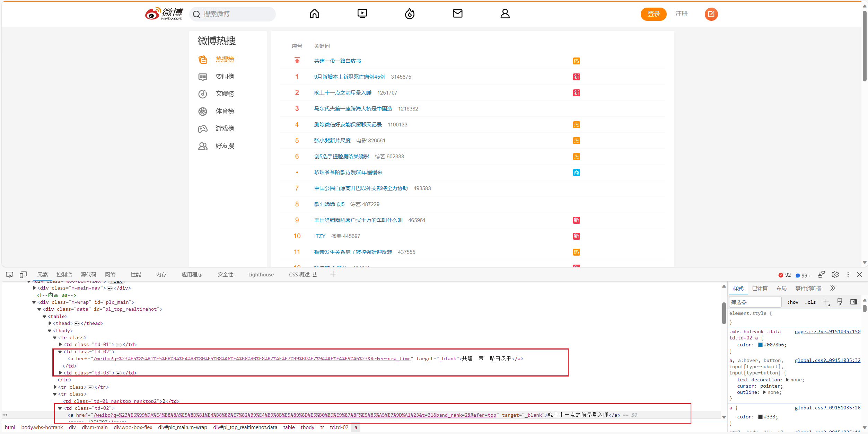Toggle computed styles sidebar icon

point(853,302)
